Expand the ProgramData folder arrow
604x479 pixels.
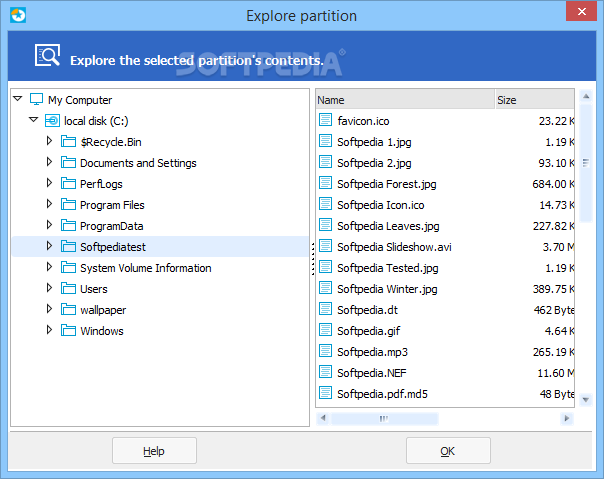pyautogui.click(x=49, y=225)
